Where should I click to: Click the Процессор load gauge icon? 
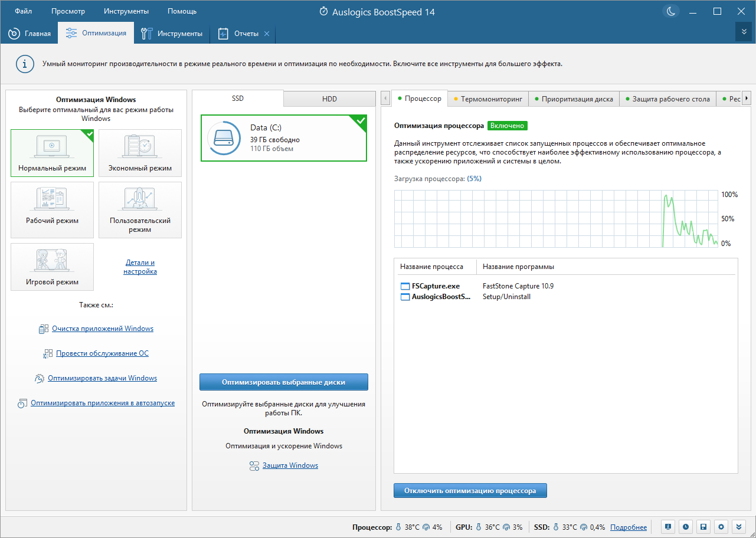427,527
